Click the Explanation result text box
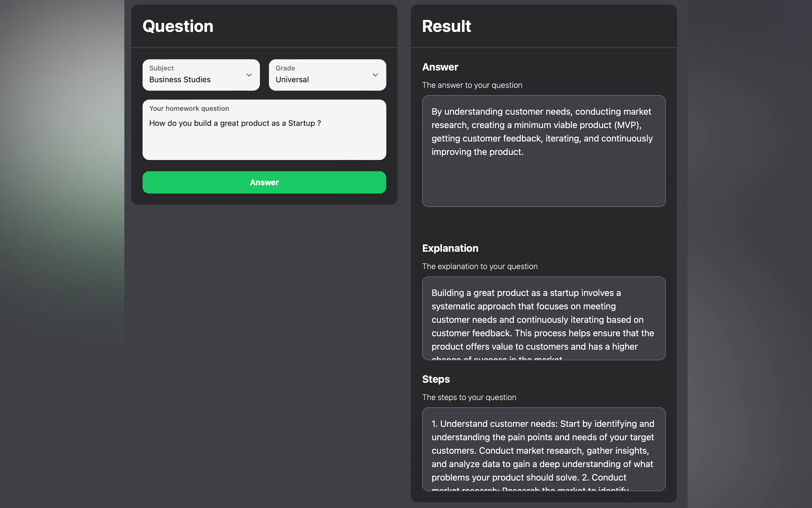Screen dimensions: 812x508 point(543,318)
